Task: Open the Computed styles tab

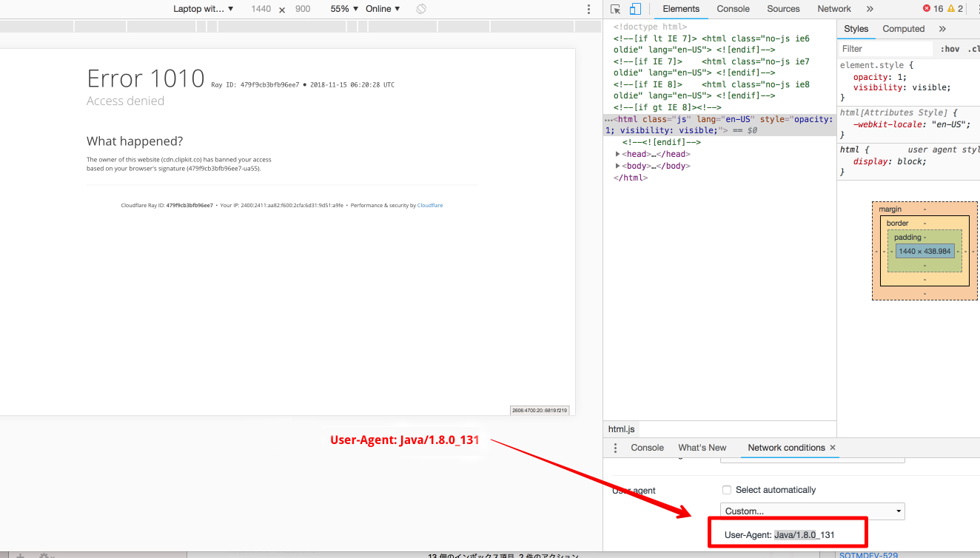Action: 903,29
